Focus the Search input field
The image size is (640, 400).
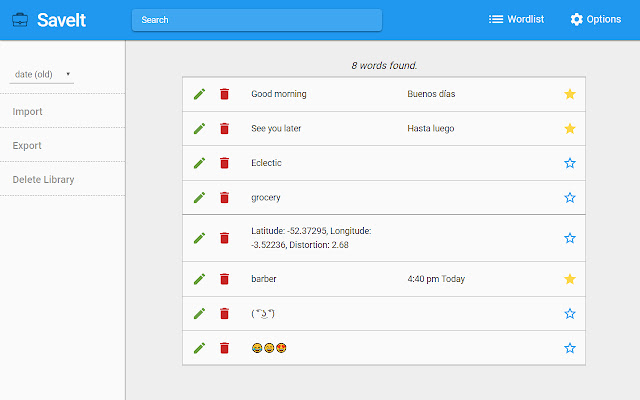tap(257, 20)
